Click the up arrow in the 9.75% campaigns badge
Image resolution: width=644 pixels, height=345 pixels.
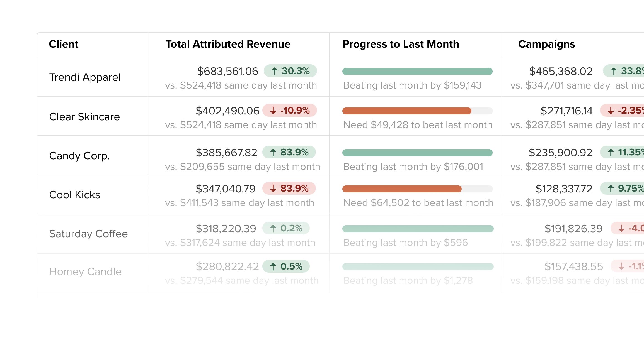point(611,189)
